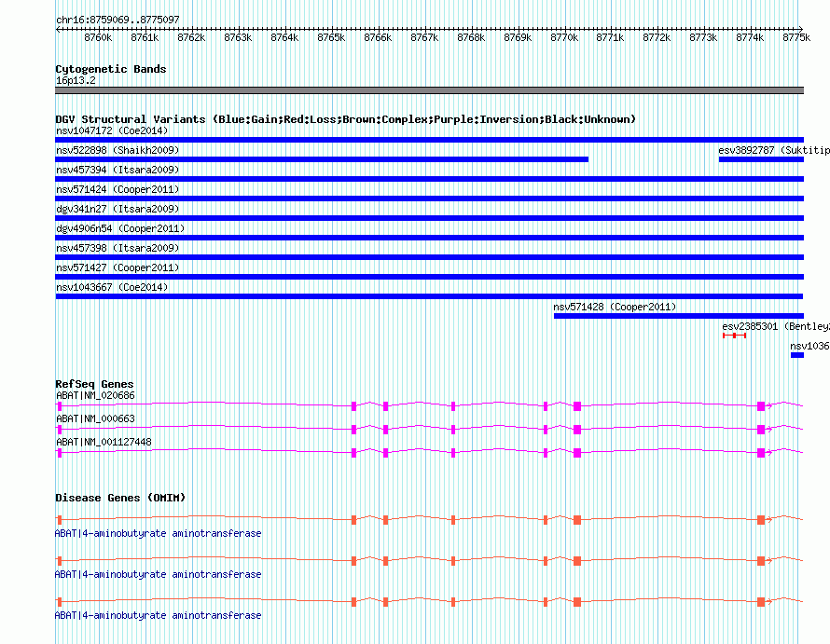
Task: Open the truncated nsv1036 variant label
Action: (x=809, y=346)
